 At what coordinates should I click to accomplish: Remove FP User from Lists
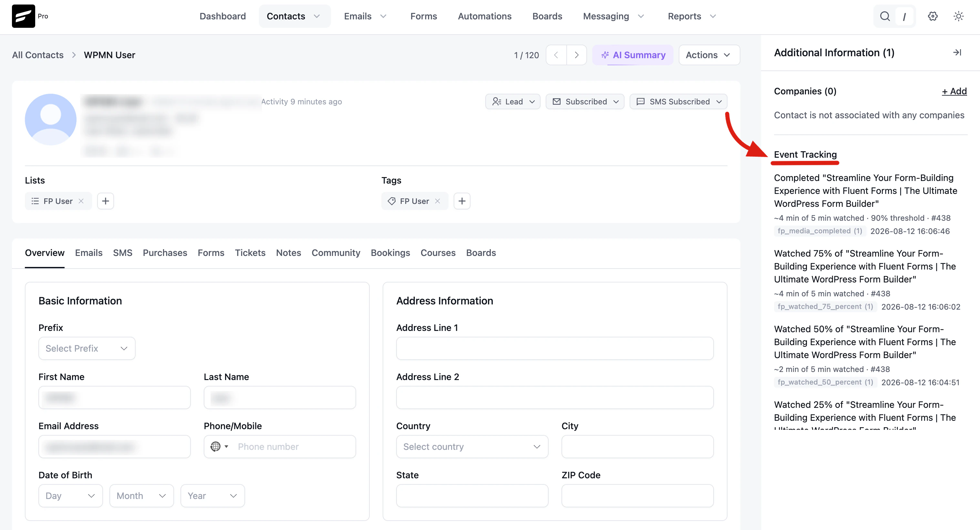(81, 201)
